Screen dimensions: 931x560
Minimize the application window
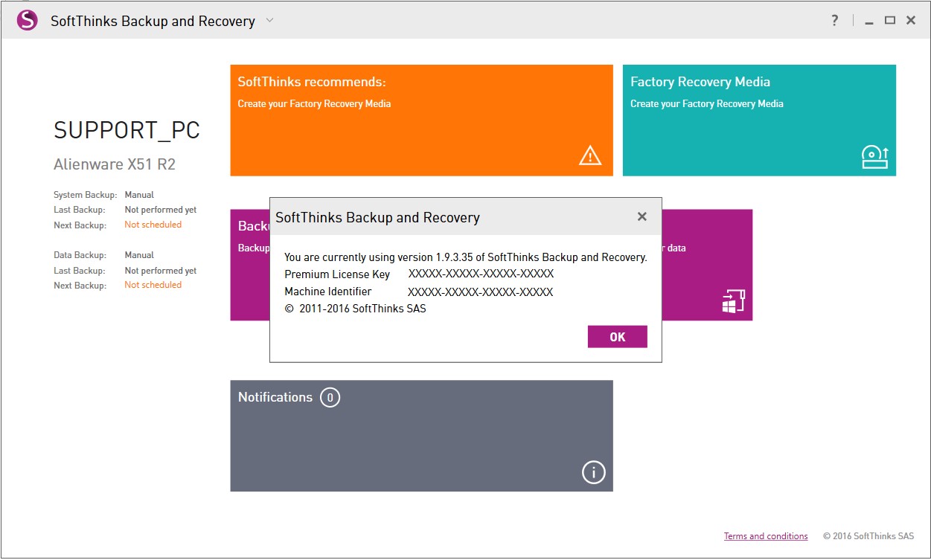[x=869, y=22]
